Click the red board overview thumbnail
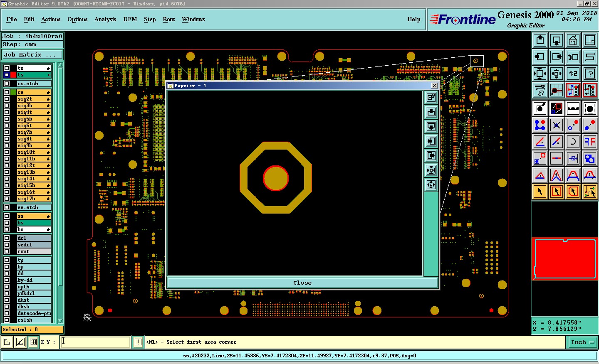 (565, 259)
